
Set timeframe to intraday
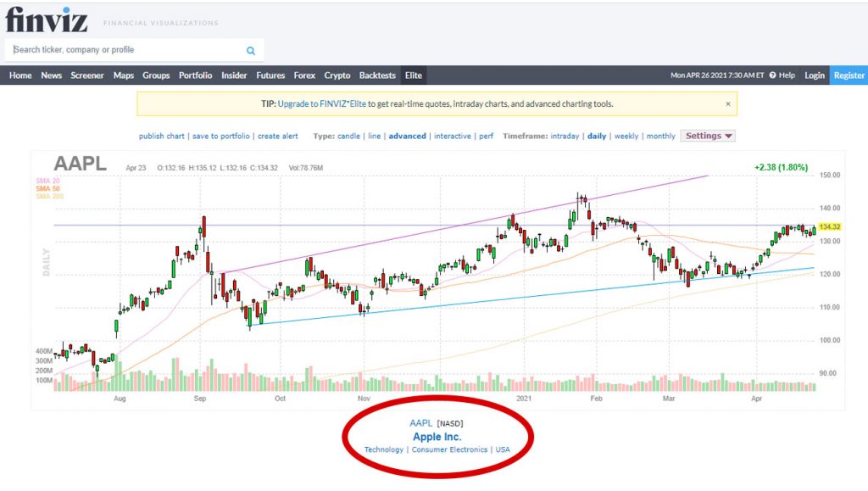point(565,137)
